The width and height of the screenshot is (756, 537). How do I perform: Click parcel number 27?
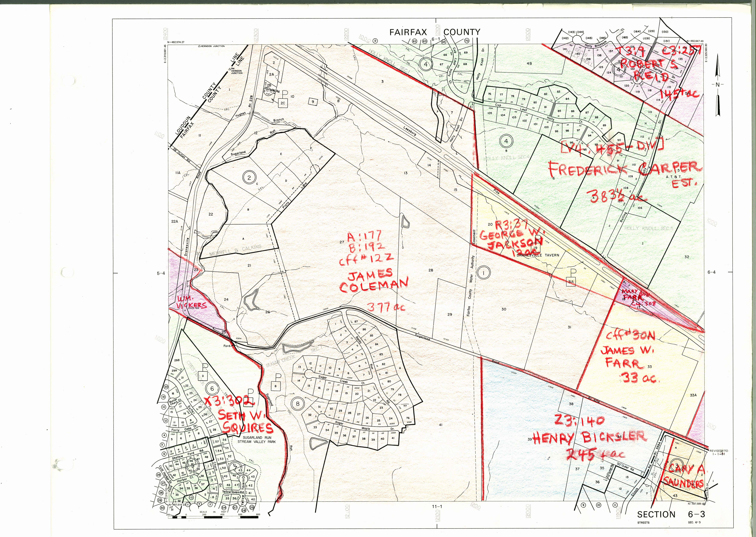point(342,242)
